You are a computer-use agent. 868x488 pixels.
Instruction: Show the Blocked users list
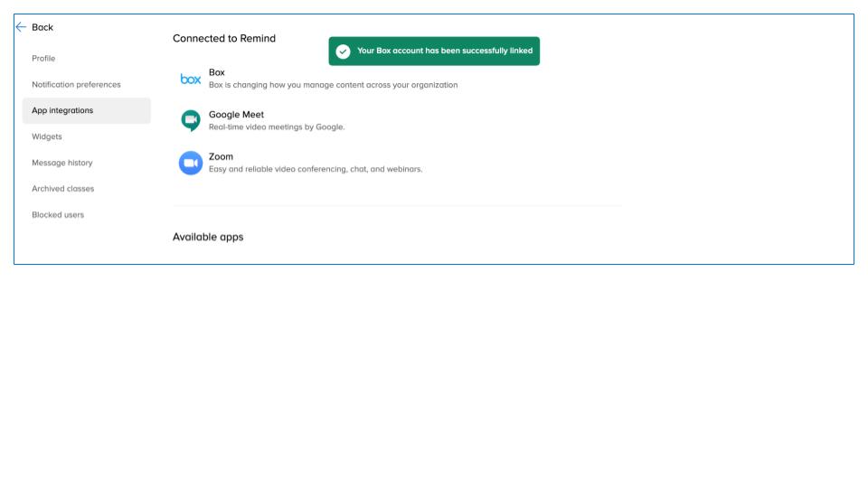point(58,215)
